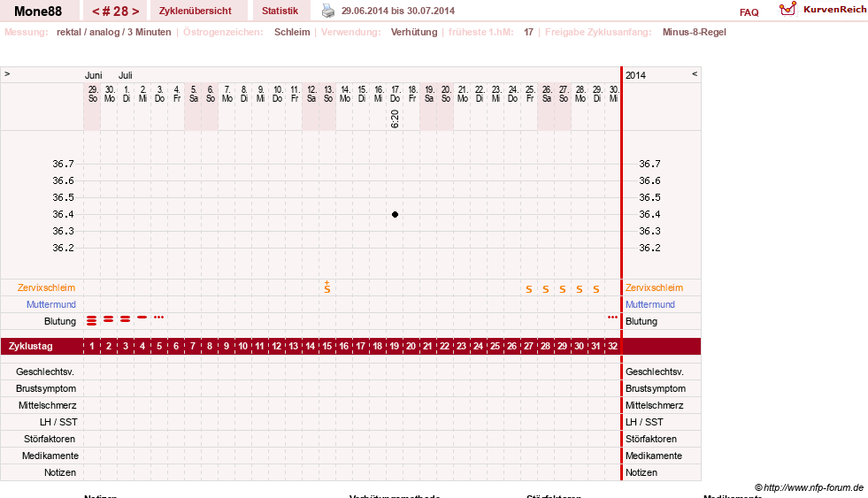Click the spotting dots on cycle day 32
The width and height of the screenshot is (868, 498).
click(612, 317)
